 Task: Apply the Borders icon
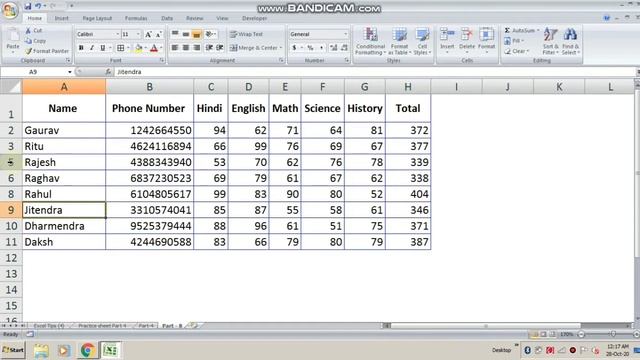120,48
